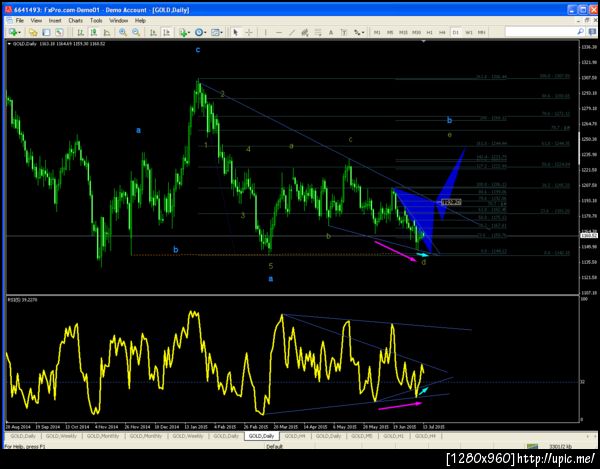Switch timeframe to M30
600x469 pixels.
pyautogui.click(x=416, y=33)
